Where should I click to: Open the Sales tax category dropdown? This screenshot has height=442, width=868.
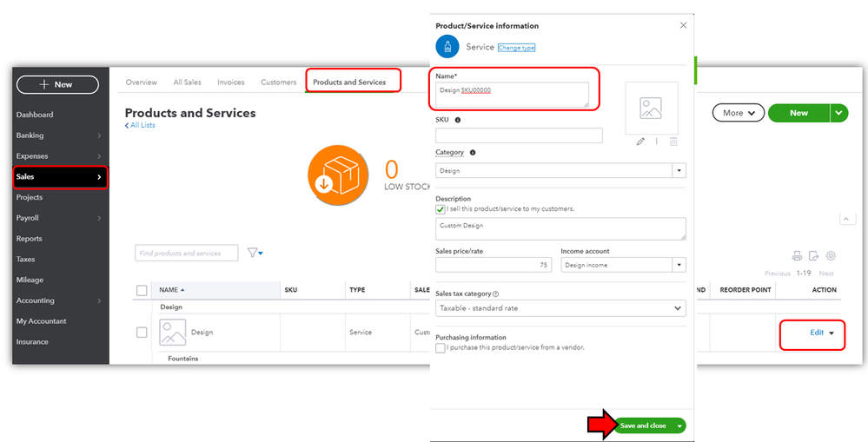(560, 308)
